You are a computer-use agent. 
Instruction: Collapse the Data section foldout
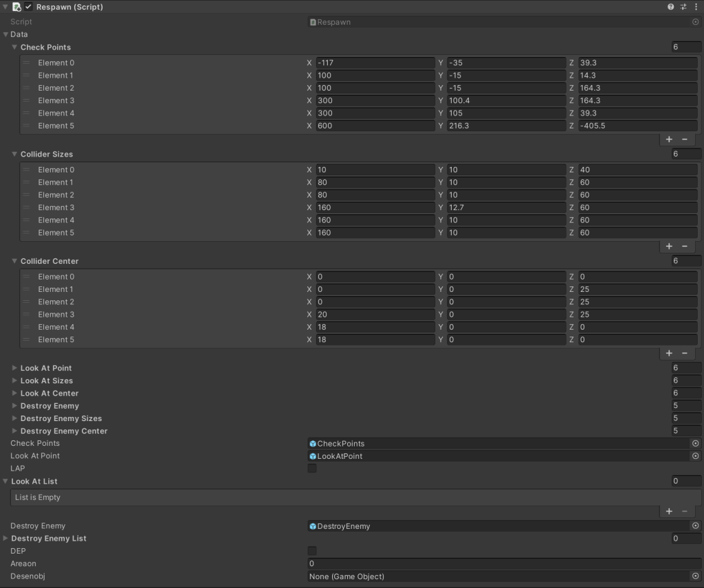[6, 34]
